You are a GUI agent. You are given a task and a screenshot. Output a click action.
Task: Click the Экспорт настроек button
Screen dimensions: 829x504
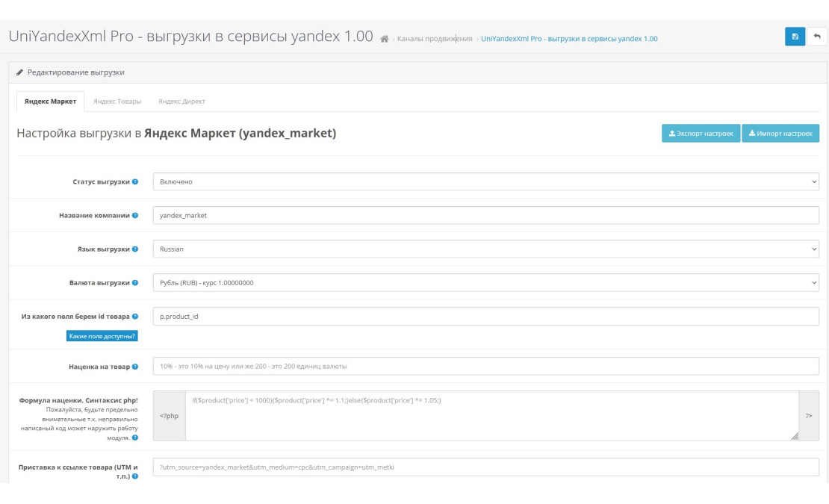coord(701,133)
